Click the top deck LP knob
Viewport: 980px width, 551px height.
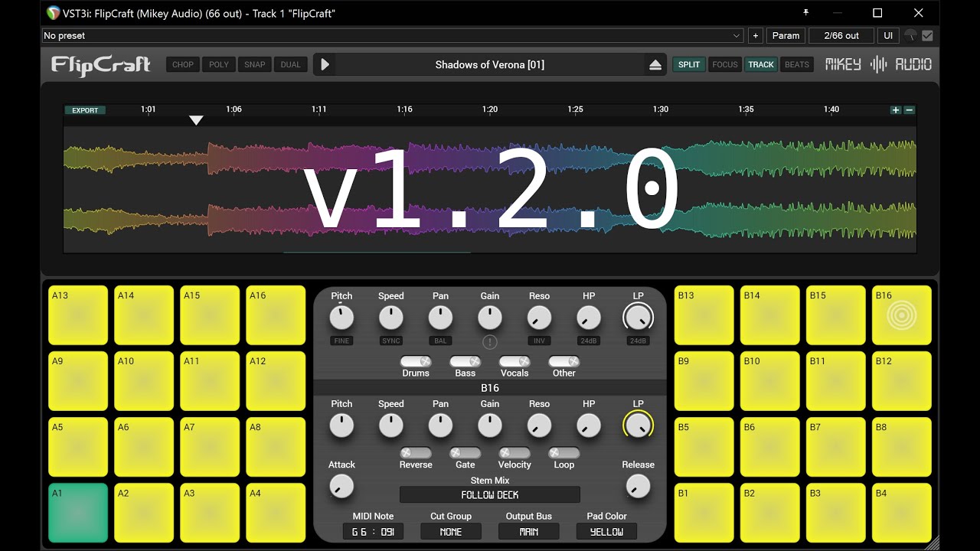click(x=638, y=317)
